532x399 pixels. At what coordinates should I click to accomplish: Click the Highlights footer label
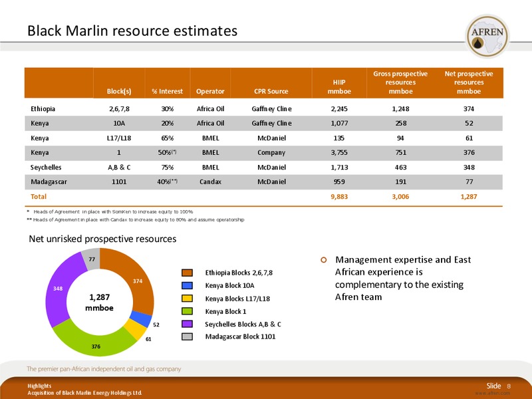[39, 386]
